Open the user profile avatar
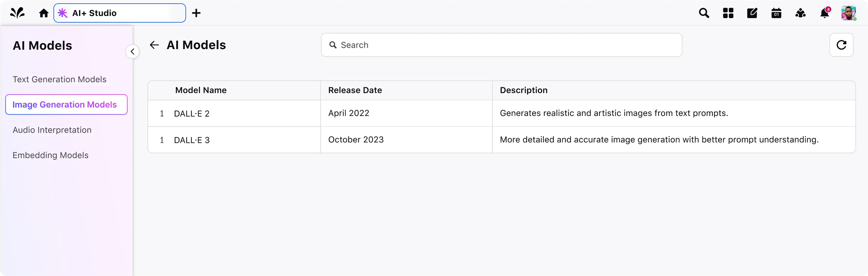The image size is (868, 276). tap(848, 13)
